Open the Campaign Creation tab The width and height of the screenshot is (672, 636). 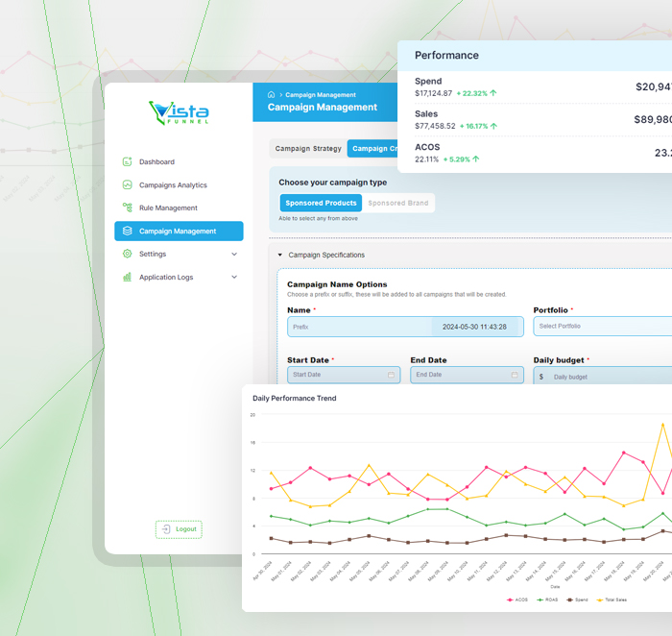coord(372,148)
